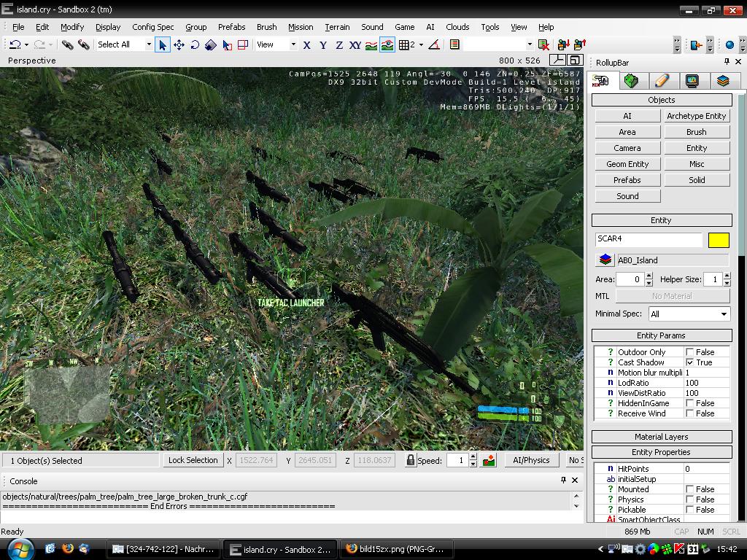The height and width of the screenshot is (560, 747).
Task: Collapse the Entity Params rollup
Action: coord(661,335)
